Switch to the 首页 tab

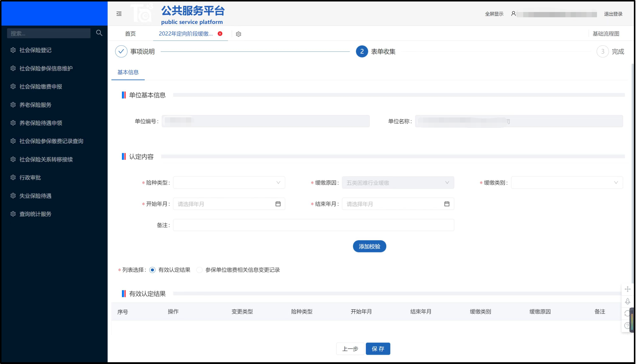[130, 34]
